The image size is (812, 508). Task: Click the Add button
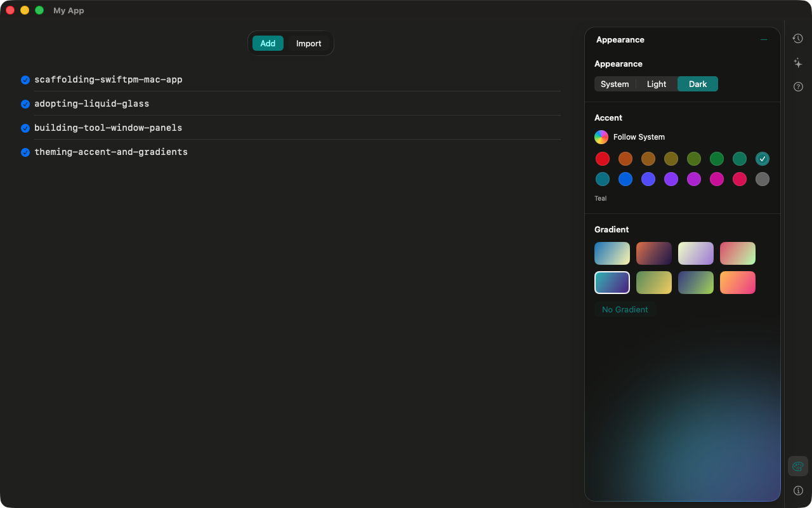click(x=268, y=43)
